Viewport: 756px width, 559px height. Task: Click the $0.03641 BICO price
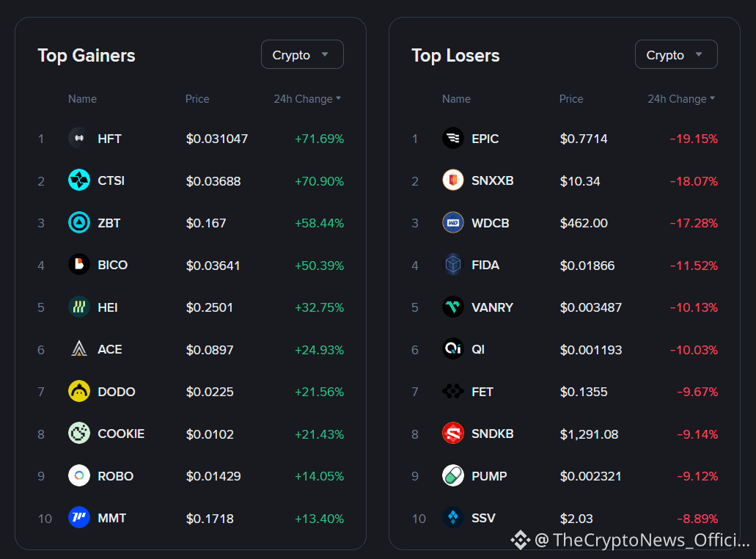click(213, 266)
